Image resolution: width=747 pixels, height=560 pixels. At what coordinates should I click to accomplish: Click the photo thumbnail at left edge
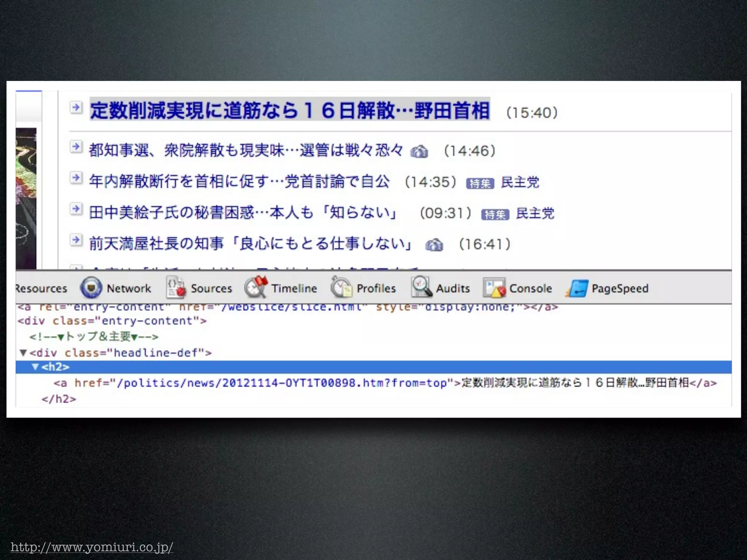pos(26,198)
